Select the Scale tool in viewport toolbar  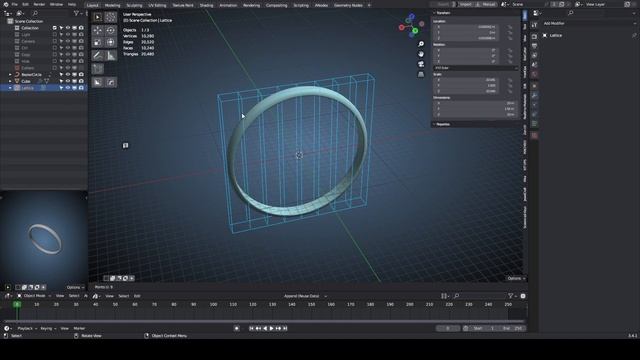click(98, 42)
